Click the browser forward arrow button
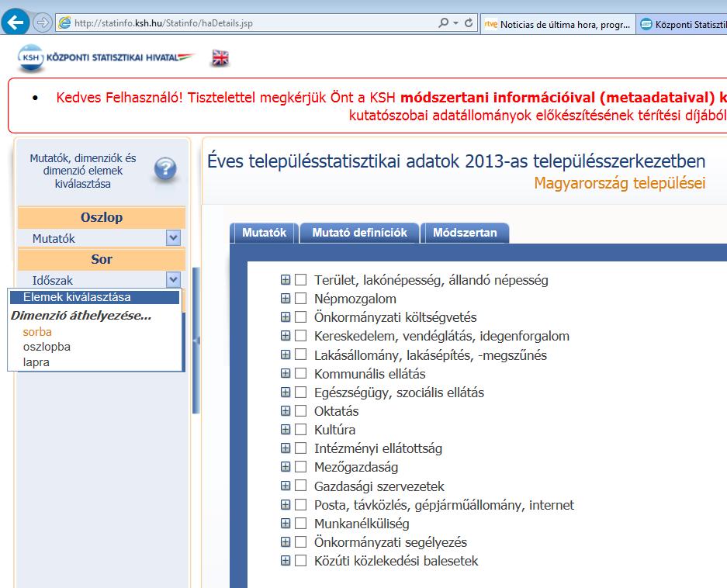Image resolution: width=727 pixels, height=588 pixels. point(42,22)
